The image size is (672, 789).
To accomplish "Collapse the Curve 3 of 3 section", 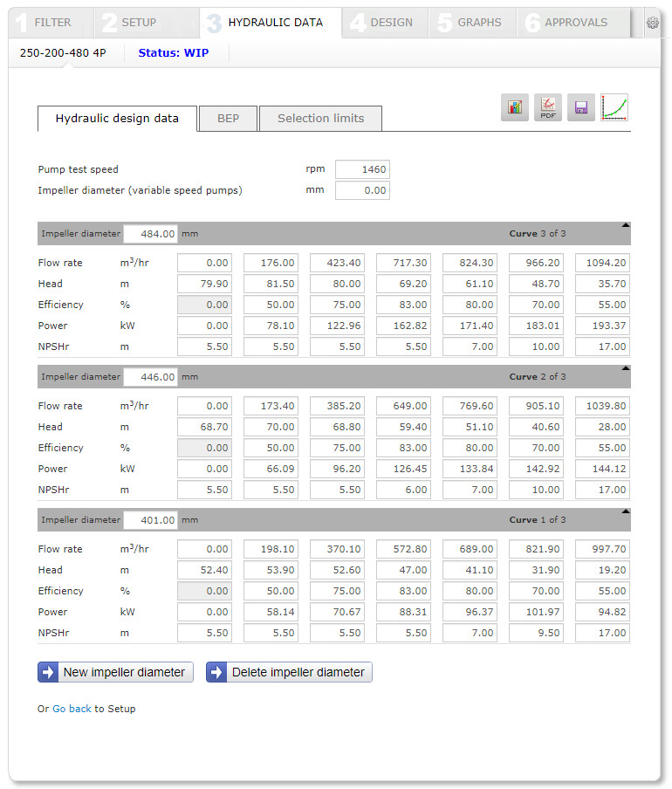I will [625, 225].
